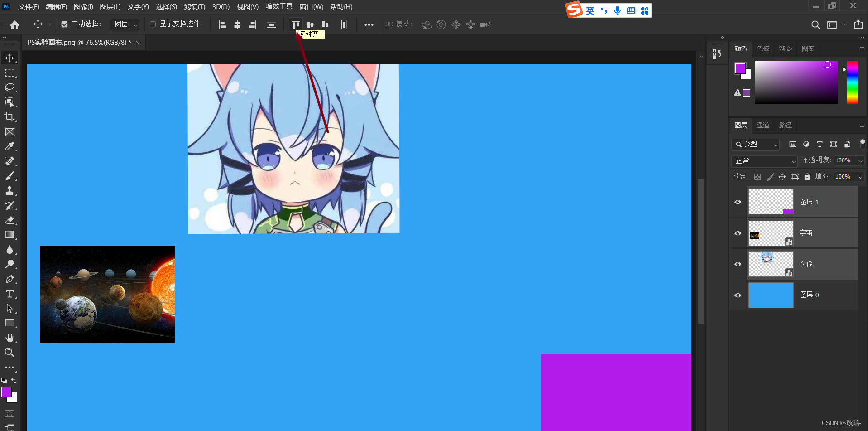Viewport: 868px width, 431px height.
Task: Open the Layers panel options menu
Action: point(862,125)
